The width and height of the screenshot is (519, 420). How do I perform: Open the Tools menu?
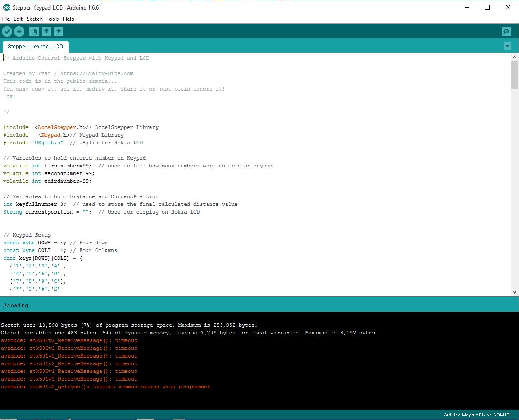click(52, 19)
